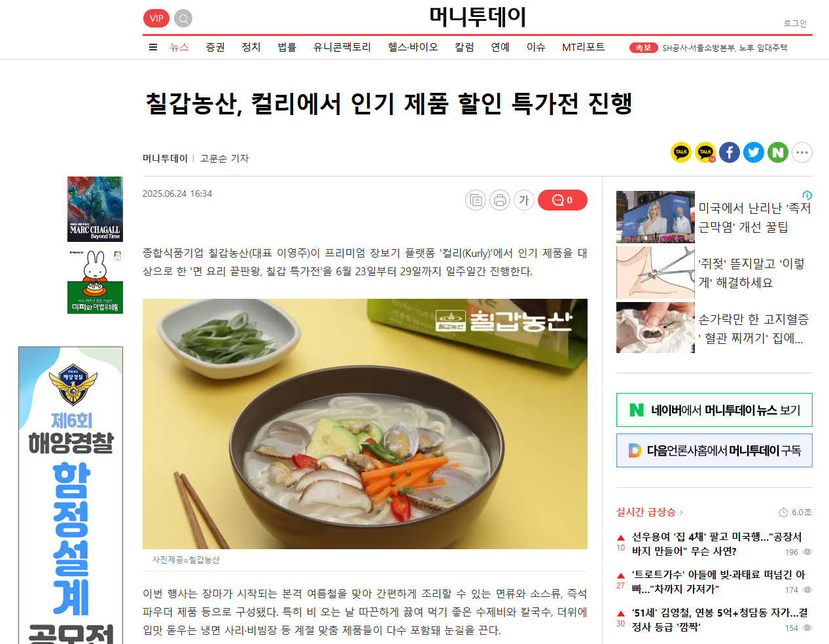Click the 로그인 link
Image resolution: width=829 pixels, height=644 pixels.
[796, 24]
